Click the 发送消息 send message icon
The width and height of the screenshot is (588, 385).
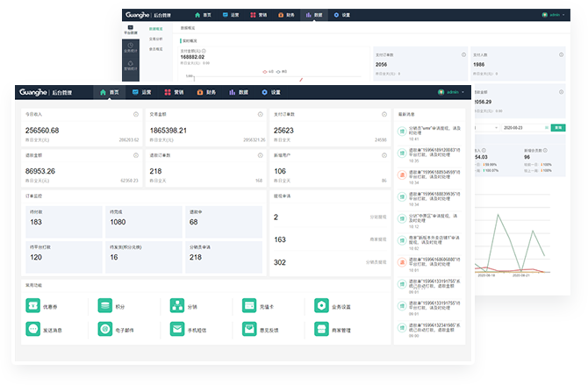33,330
